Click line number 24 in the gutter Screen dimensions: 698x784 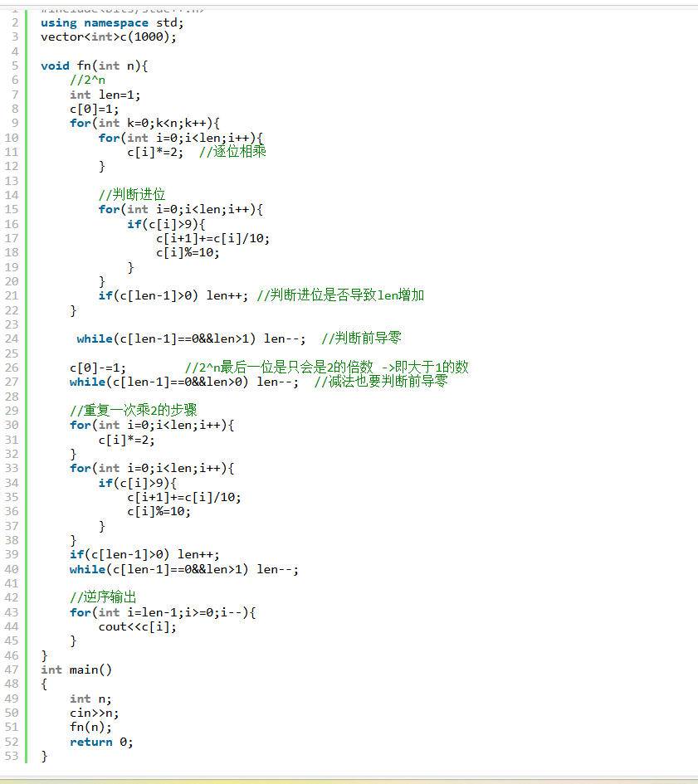pyautogui.click(x=13, y=338)
